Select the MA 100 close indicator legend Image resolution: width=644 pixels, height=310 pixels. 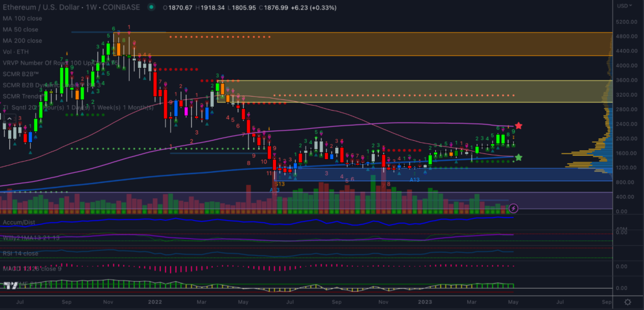22,18
